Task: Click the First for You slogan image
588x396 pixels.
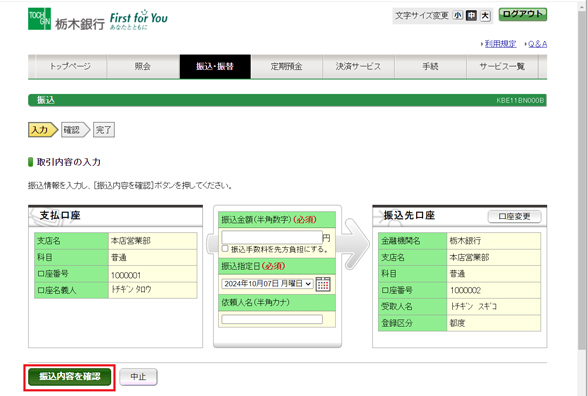Action: click(138, 20)
